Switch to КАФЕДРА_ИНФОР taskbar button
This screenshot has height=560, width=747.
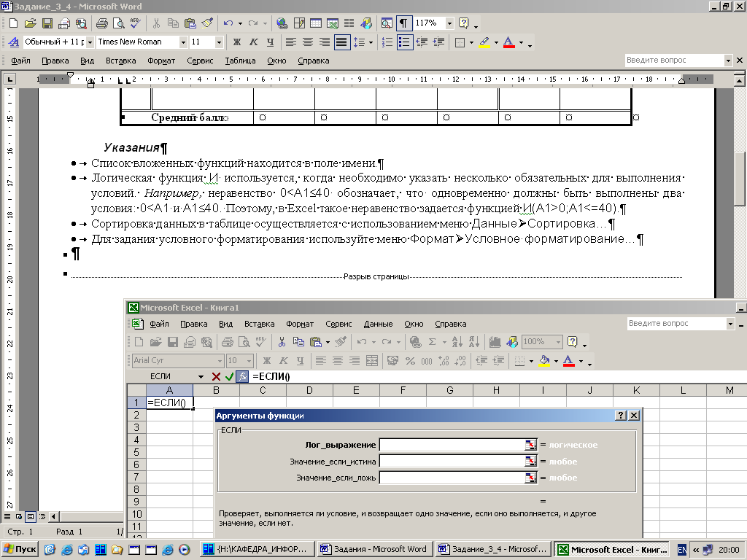(x=256, y=549)
